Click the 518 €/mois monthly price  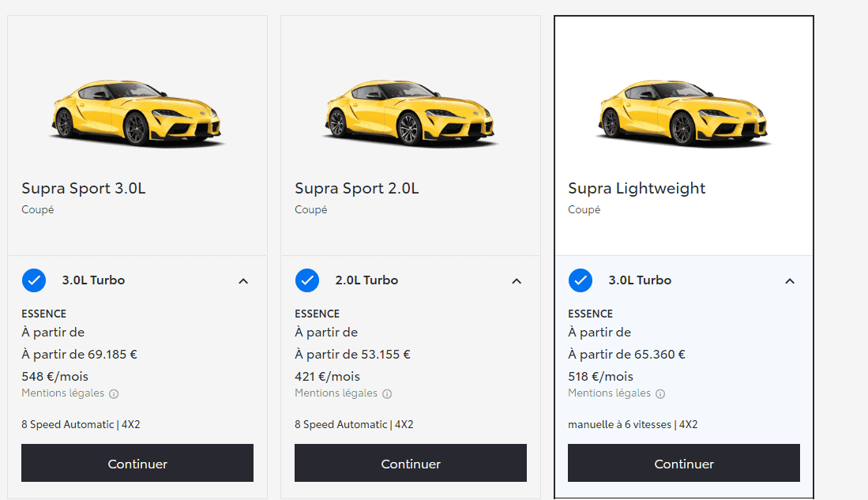[600, 377]
